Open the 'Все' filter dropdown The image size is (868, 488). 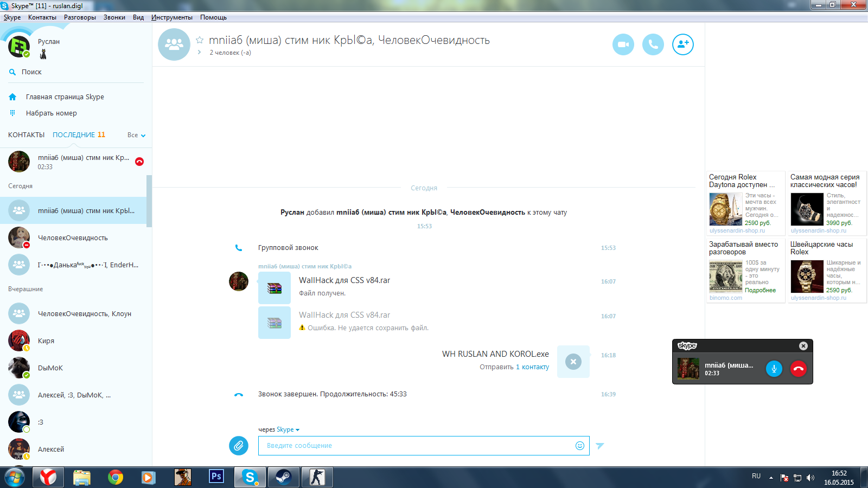[136, 135]
